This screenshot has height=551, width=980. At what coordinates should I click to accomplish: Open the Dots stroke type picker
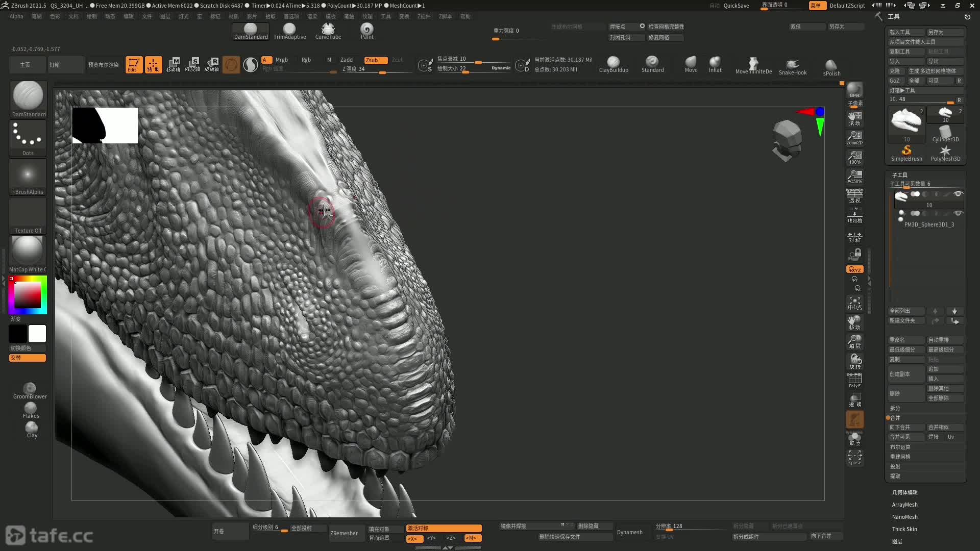(28, 138)
